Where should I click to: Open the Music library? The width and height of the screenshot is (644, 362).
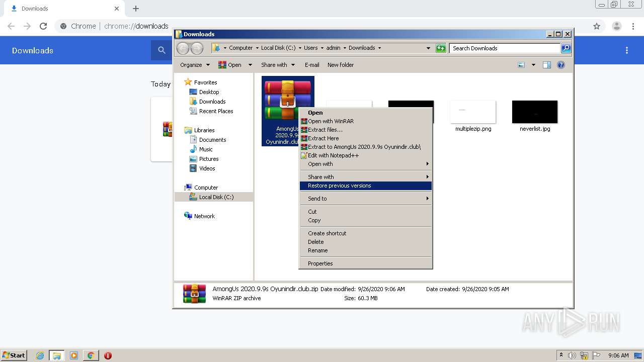point(206,149)
